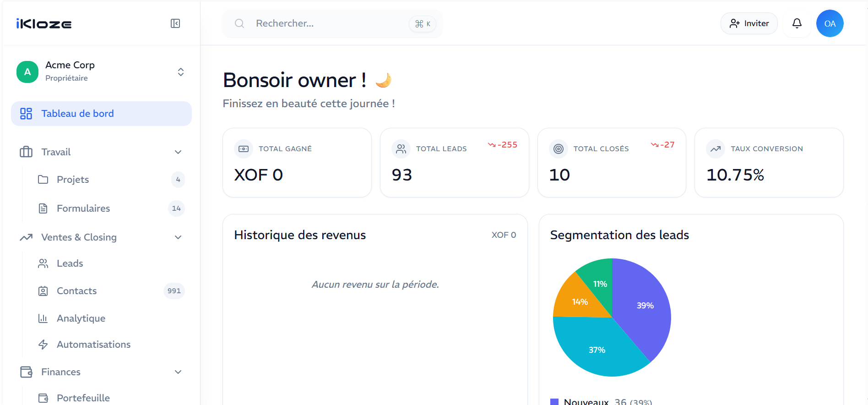Click the iKloze logo
This screenshot has width=868, height=405.
tap(44, 24)
